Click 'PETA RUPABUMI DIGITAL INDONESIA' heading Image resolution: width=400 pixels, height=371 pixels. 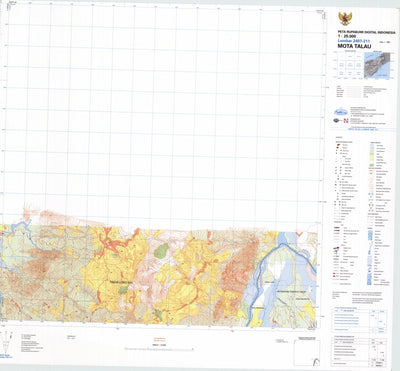[367, 32]
